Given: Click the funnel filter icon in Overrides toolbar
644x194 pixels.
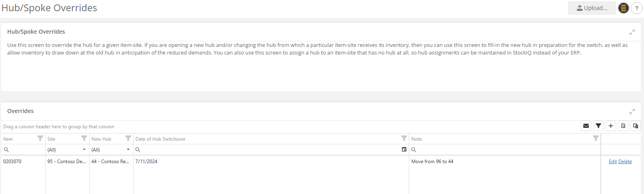Looking at the screenshot, I should [598, 126].
